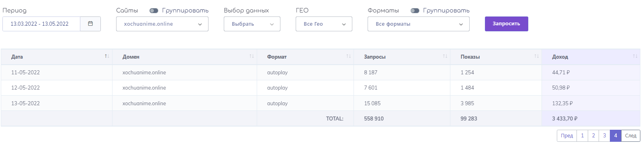Open the calendar date picker icon

click(x=90, y=24)
